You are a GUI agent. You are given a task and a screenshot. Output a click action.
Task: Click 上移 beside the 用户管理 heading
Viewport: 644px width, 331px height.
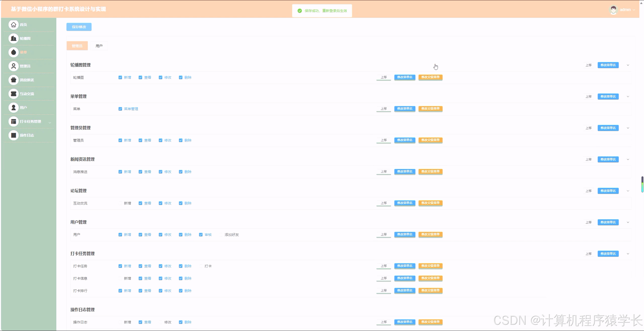[x=588, y=222]
